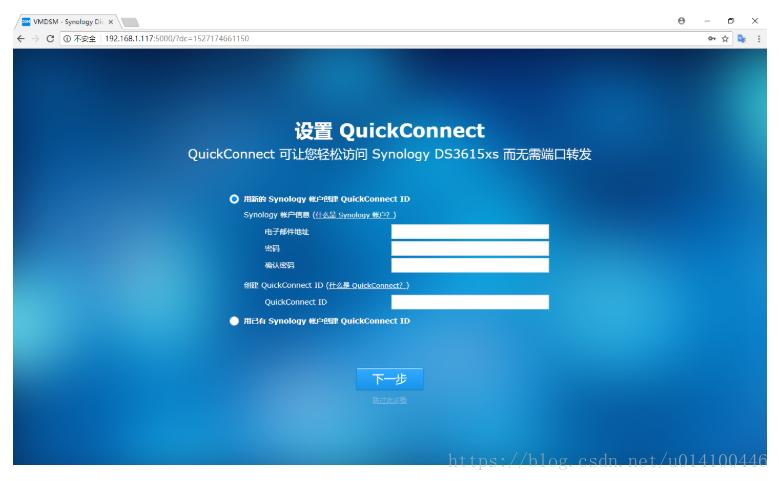Open the Chrome profile avatar icon

[681, 21]
